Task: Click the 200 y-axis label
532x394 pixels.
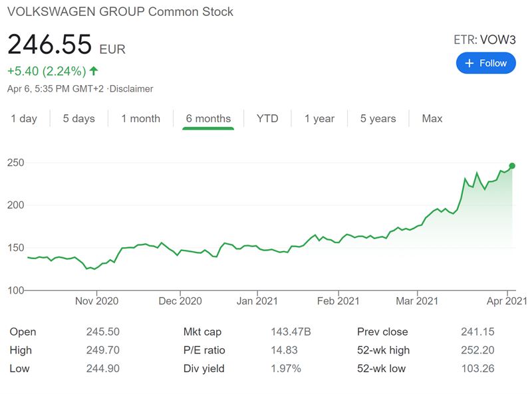Action: click(x=15, y=205)
